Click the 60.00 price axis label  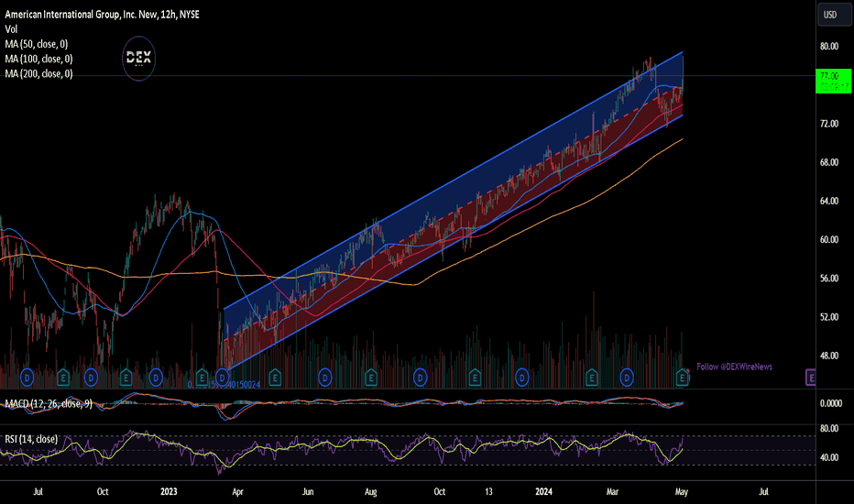pos(829,240)
